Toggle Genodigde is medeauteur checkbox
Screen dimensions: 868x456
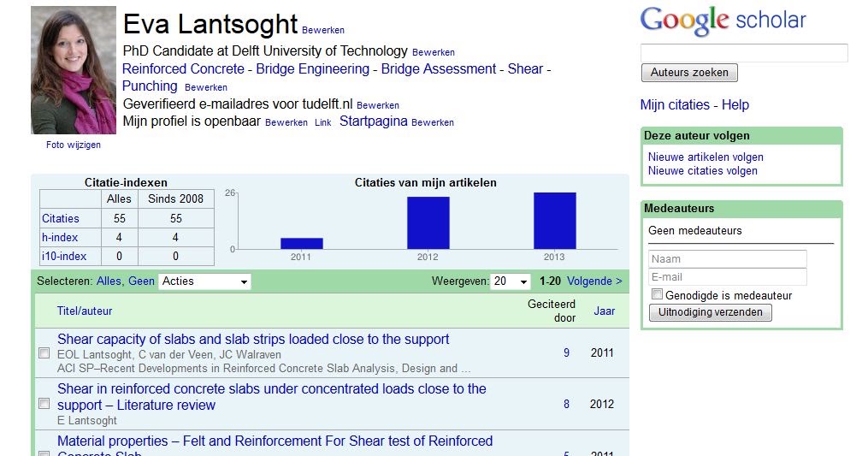point(657,294)
